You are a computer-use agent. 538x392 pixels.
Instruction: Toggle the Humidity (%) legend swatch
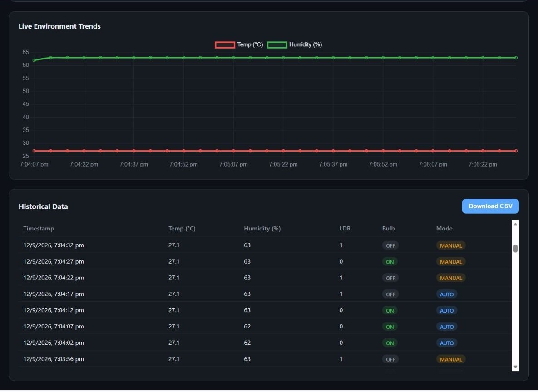point(277,45)
